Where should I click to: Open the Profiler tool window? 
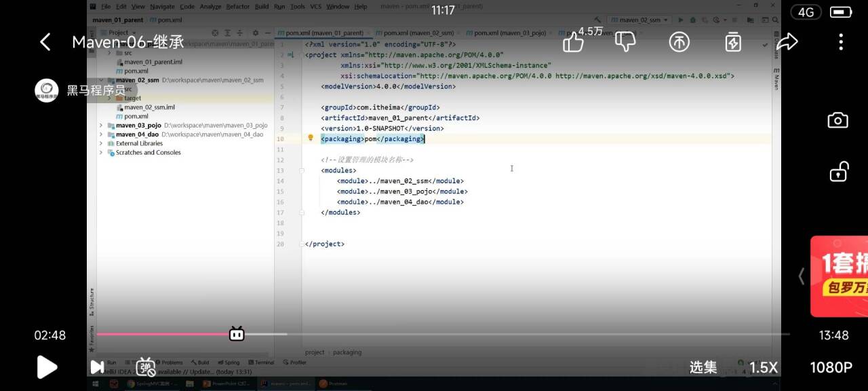tap(294, 362)
